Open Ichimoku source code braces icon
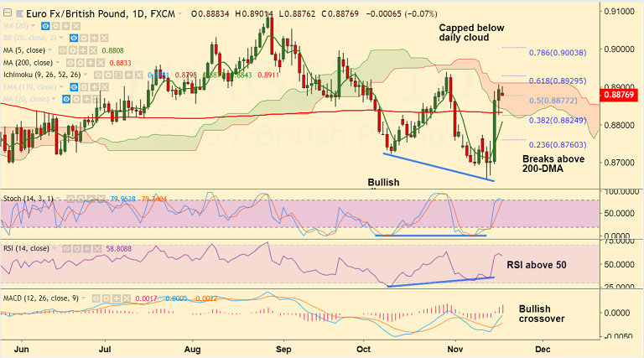 (x=118, y=75)
